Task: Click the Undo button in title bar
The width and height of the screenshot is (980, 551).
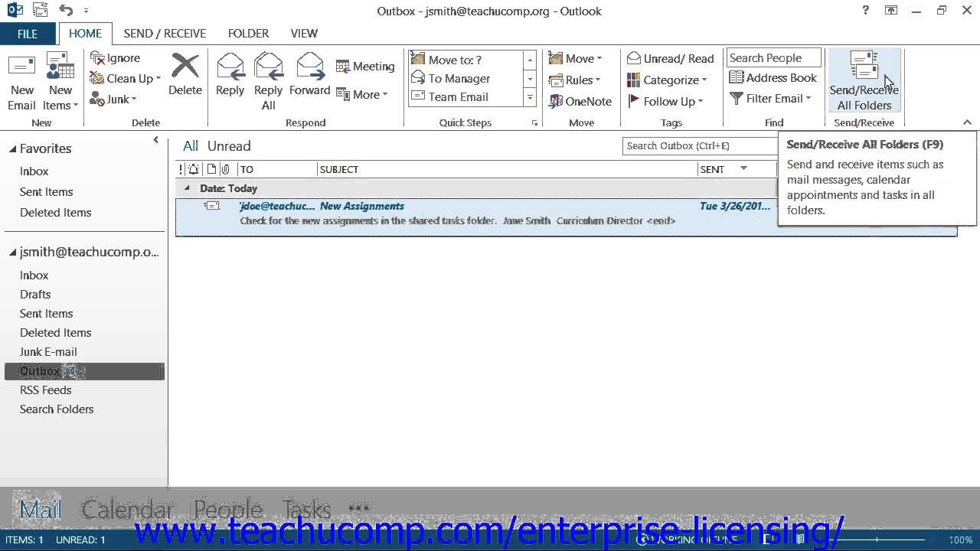Action: [66, 11]
